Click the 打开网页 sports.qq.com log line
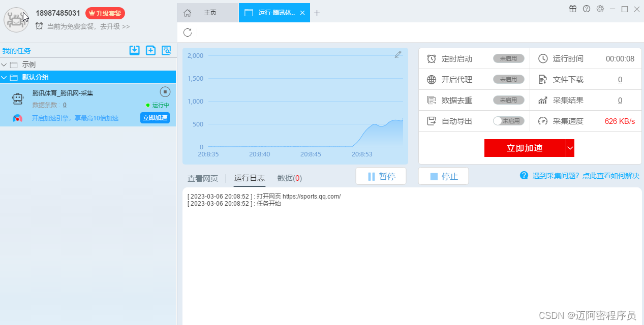The width and height of the screenshot is (644, 325). [264, 196]
